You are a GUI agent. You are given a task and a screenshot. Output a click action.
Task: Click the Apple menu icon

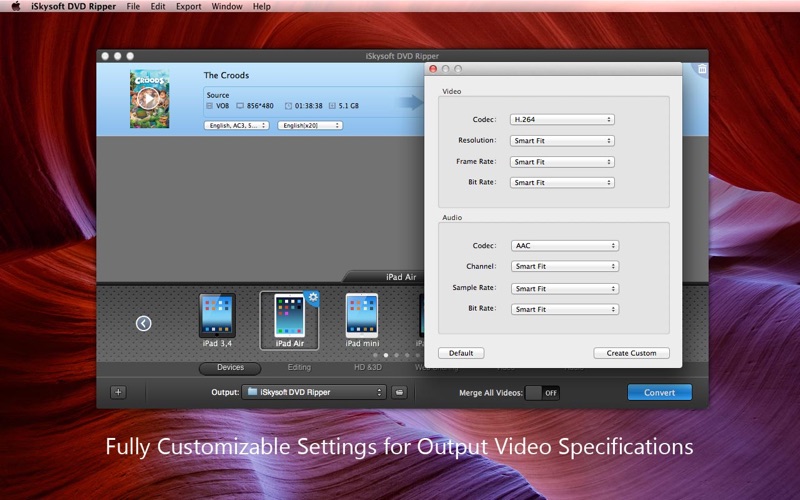pos(16,6)
